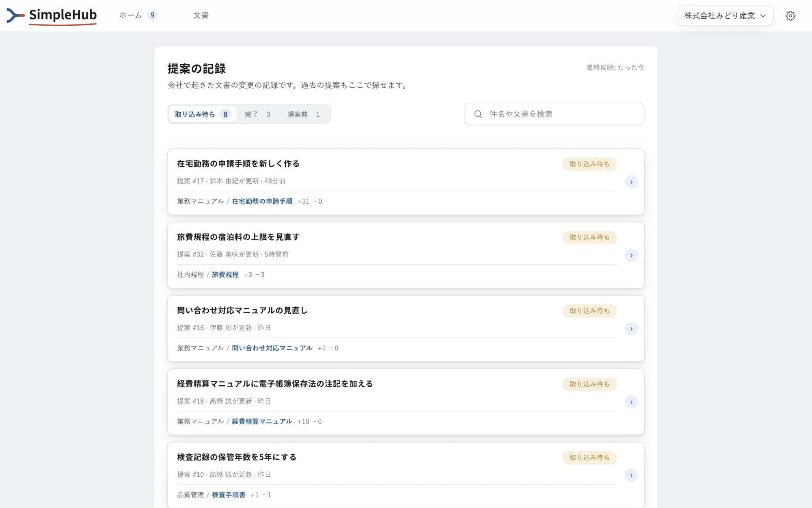
Task: Open arrow for 在宅勤務の申請手順を新しく作る
Action: [x=631, y=182]
